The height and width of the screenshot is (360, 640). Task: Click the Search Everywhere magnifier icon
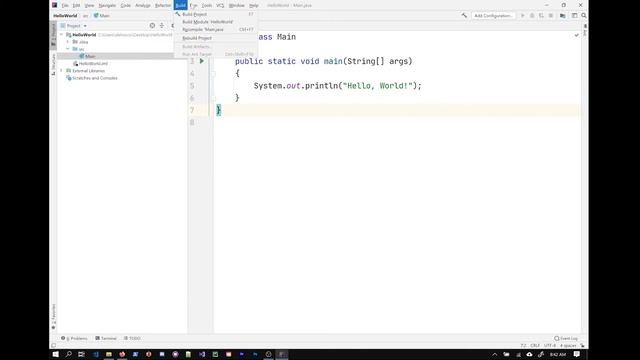pyautogui.click(x=584, y=16)
